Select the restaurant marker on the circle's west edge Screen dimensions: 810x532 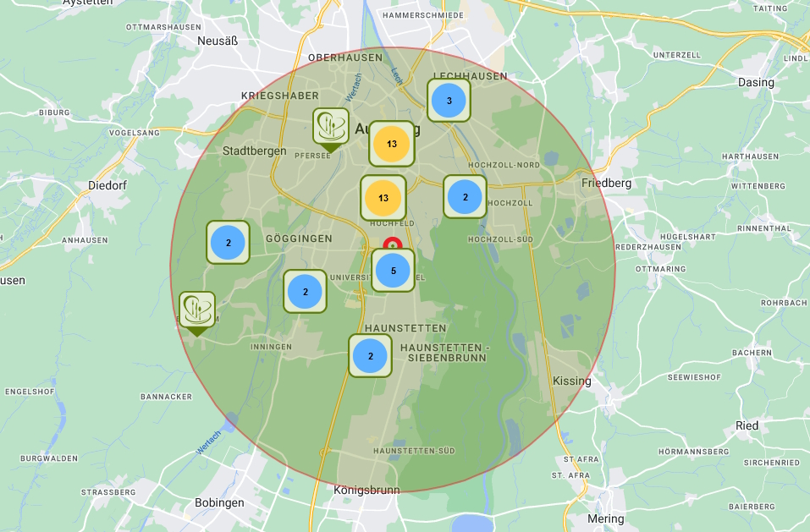click(197, 310)
